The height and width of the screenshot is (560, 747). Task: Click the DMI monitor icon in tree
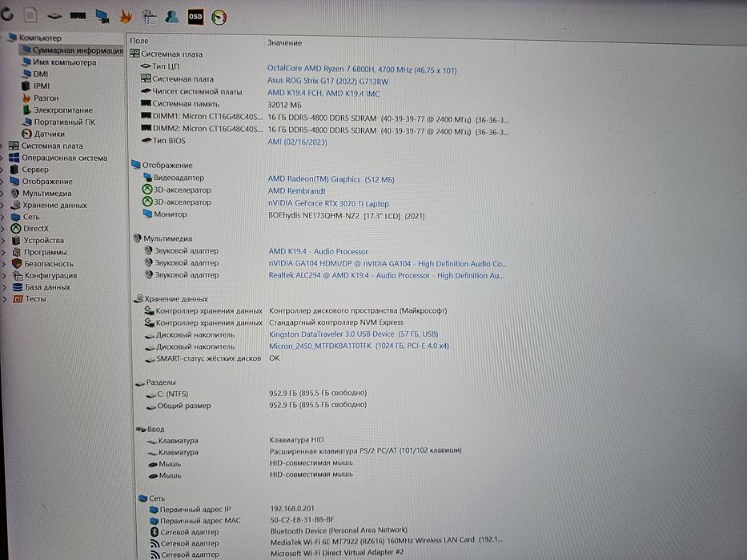click(x=26, y=74)
